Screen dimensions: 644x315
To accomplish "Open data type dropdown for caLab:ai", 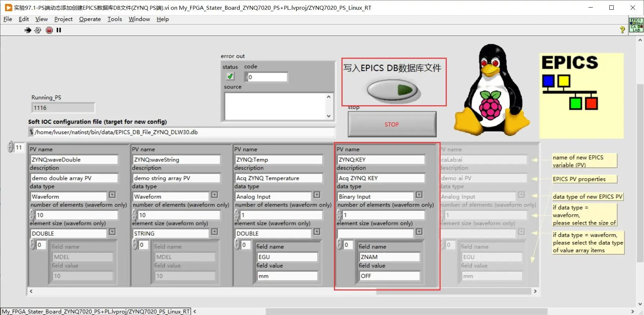I will [522, 195].
